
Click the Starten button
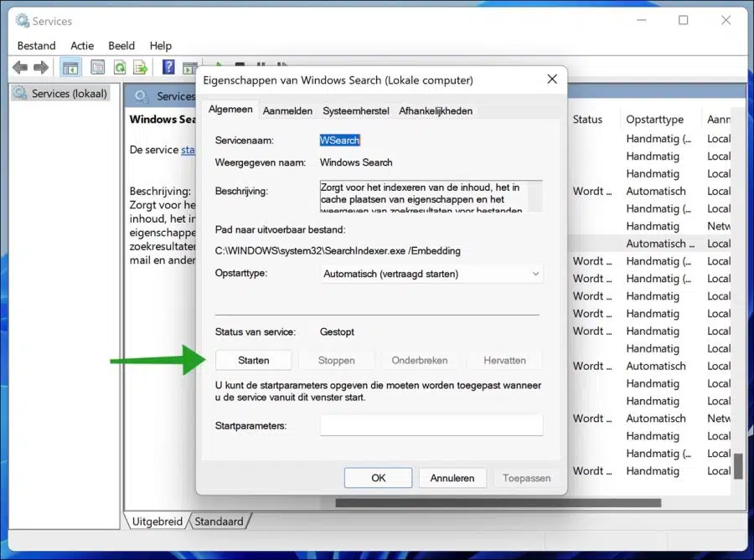click(253, 360)
